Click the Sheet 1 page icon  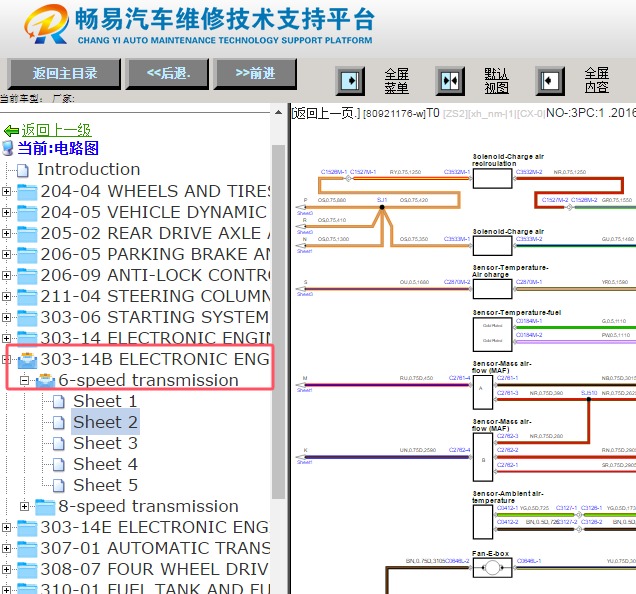59,402
